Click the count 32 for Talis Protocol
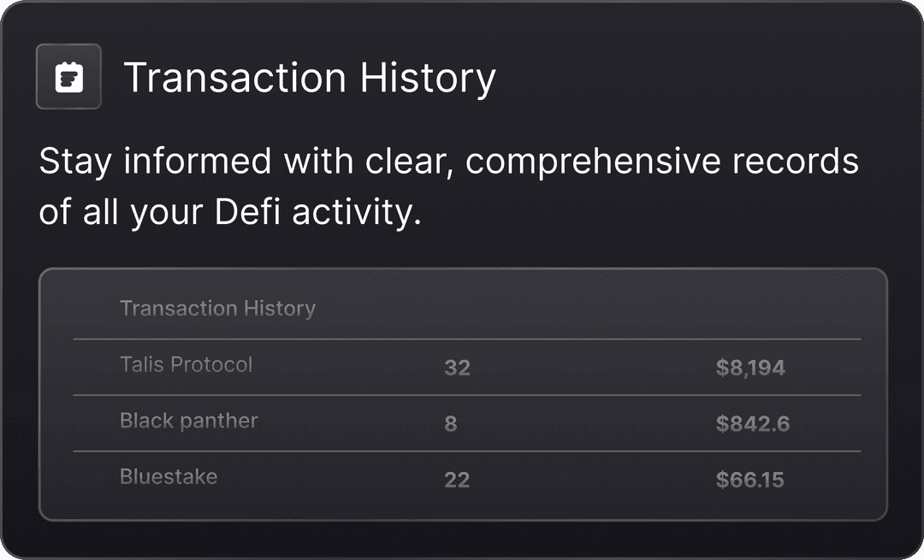 coord(457,368)
